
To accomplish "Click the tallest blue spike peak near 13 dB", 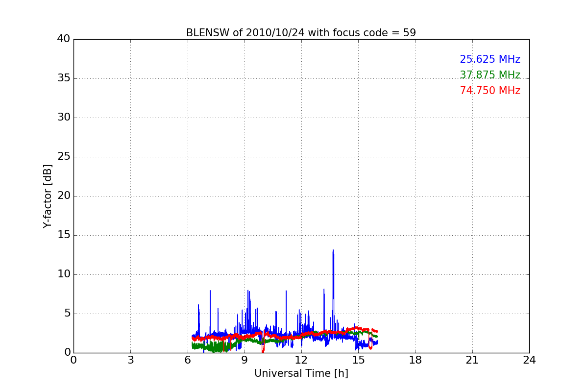I will coord(333,250).
